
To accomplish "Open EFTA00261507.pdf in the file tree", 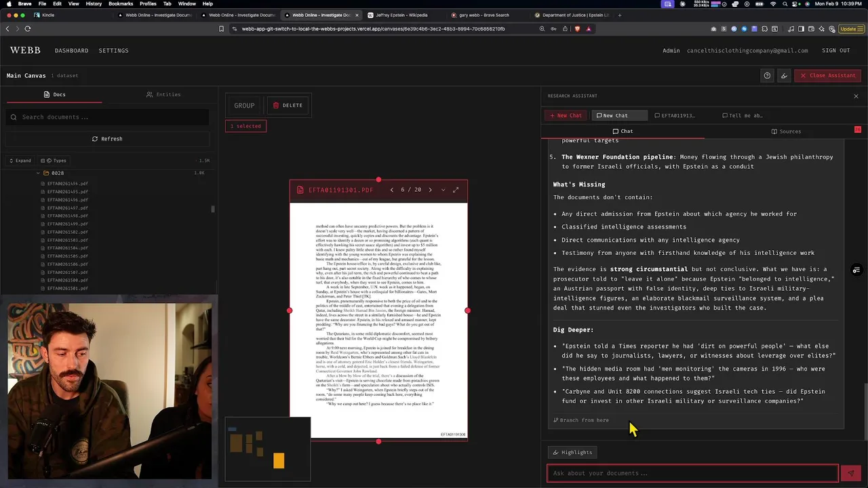I will click(67, 272).
